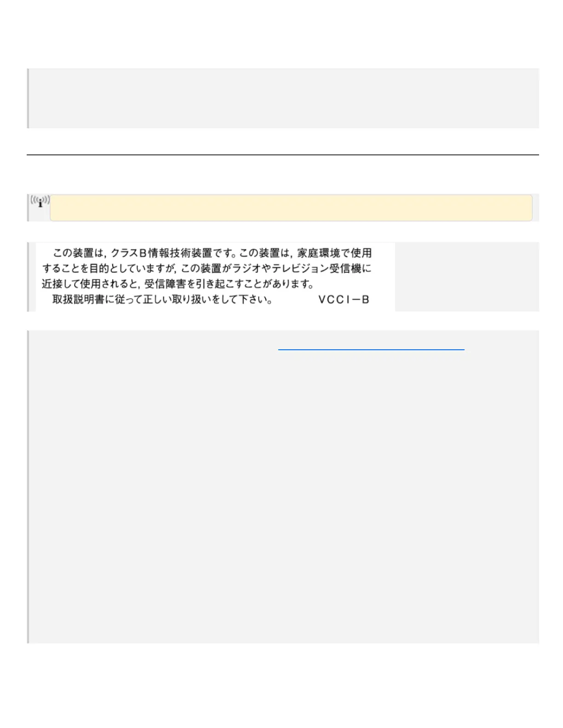Select the line beginning 取扱説明書に従って

point(162,300)
